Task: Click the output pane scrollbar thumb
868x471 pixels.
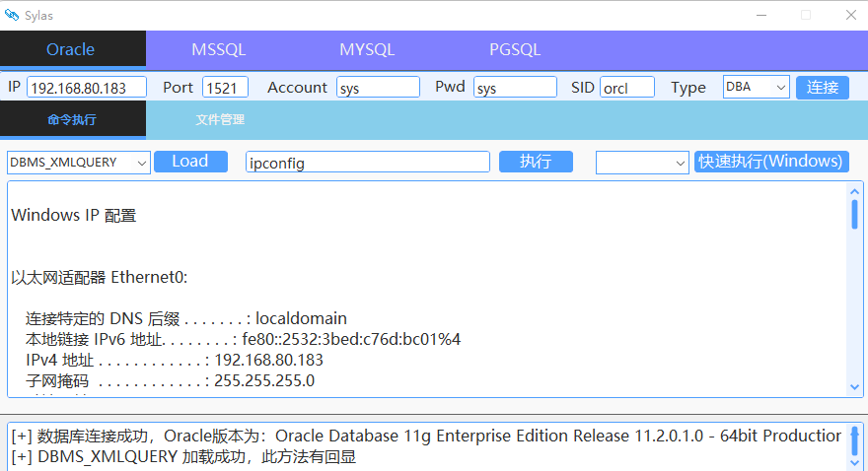Action: (855, 215)
